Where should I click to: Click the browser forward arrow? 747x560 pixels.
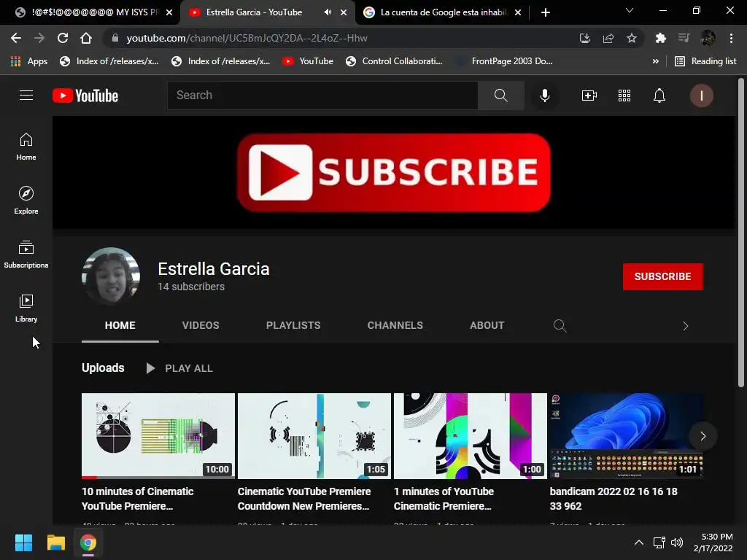point(39,38)
